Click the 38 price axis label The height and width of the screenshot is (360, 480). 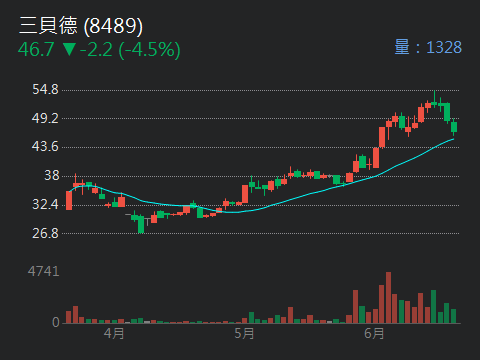52,175
